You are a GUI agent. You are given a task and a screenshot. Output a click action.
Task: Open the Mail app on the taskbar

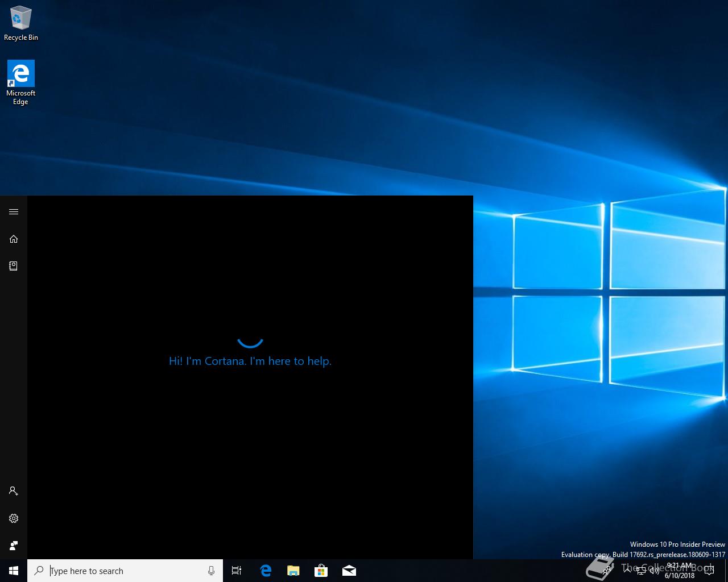[x=349, y=571]
